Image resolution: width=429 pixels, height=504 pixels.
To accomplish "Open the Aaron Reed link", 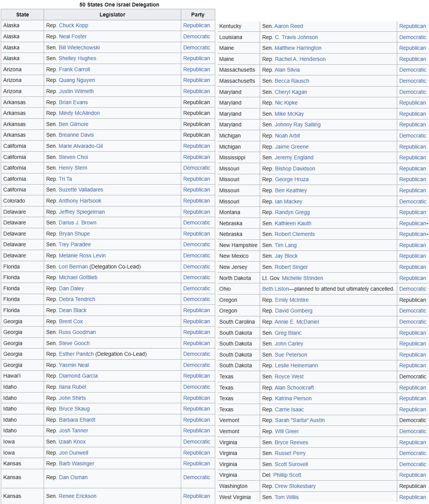I will pyautogui.click(x=289, y=26).
